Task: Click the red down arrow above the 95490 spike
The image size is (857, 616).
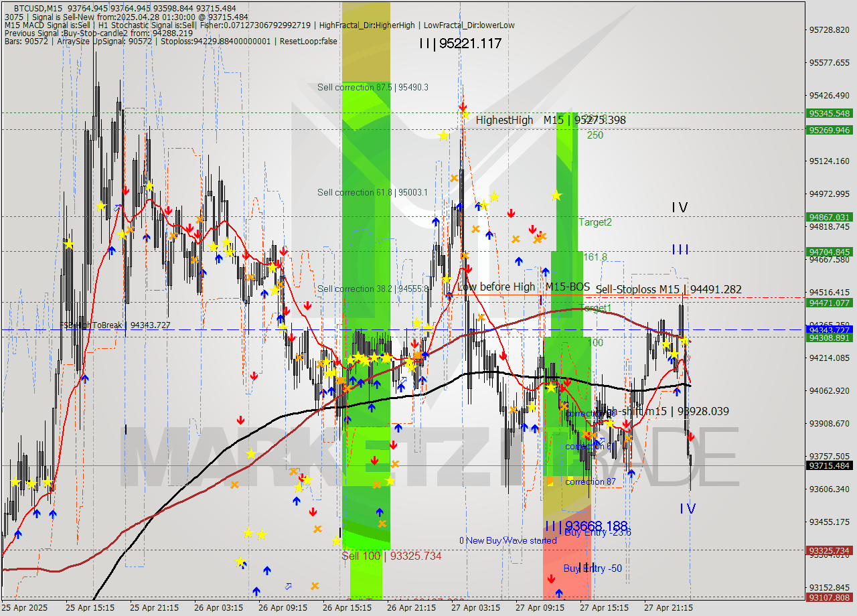Action: [x=462, y=106]
